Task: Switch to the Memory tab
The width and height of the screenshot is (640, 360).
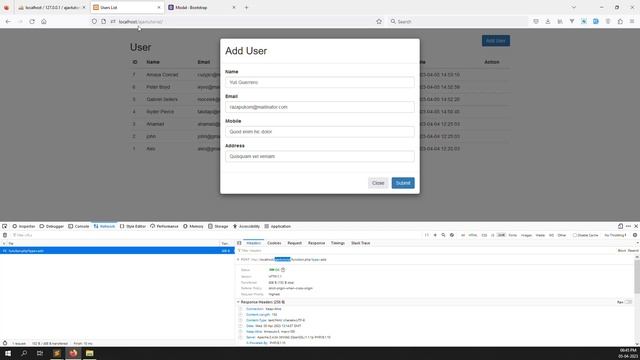Action: [x=193, y=226]
